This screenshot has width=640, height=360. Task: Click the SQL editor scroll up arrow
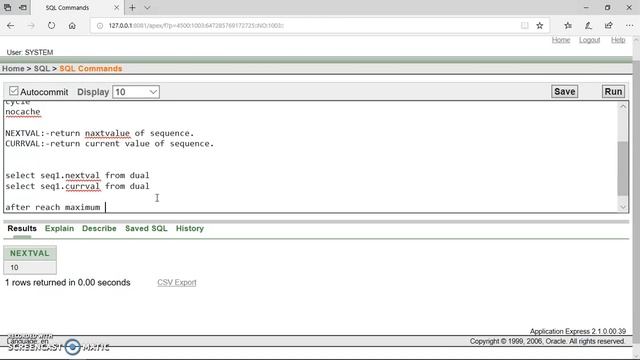[623, 107]
